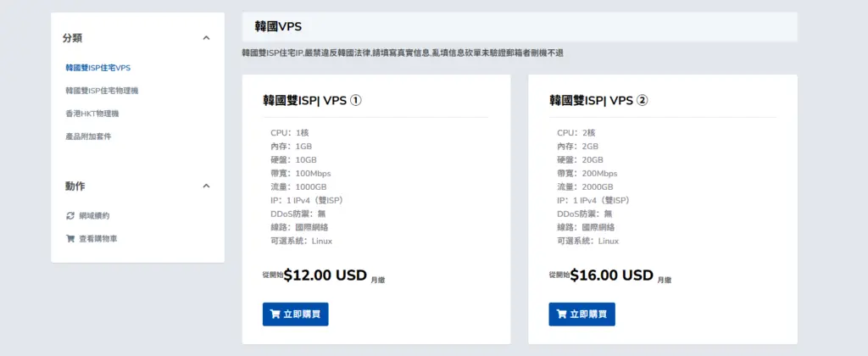Click the refresh icon beside 網域續約

click(70, 215)
